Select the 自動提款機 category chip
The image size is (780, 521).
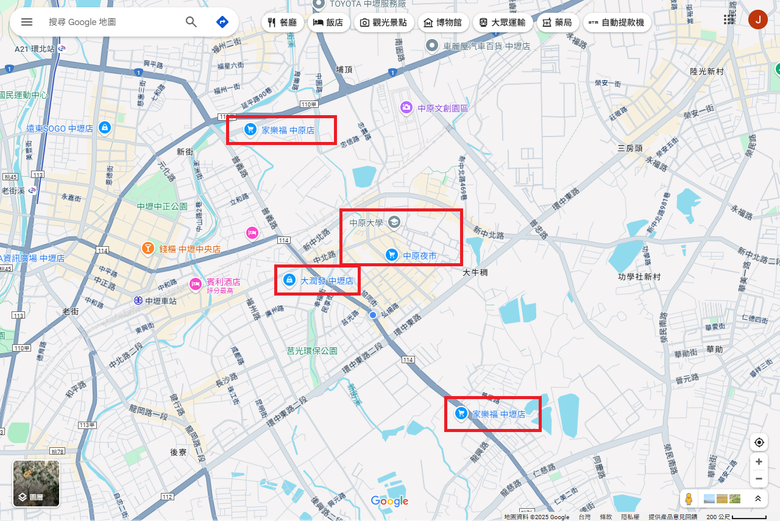[617, 22]
